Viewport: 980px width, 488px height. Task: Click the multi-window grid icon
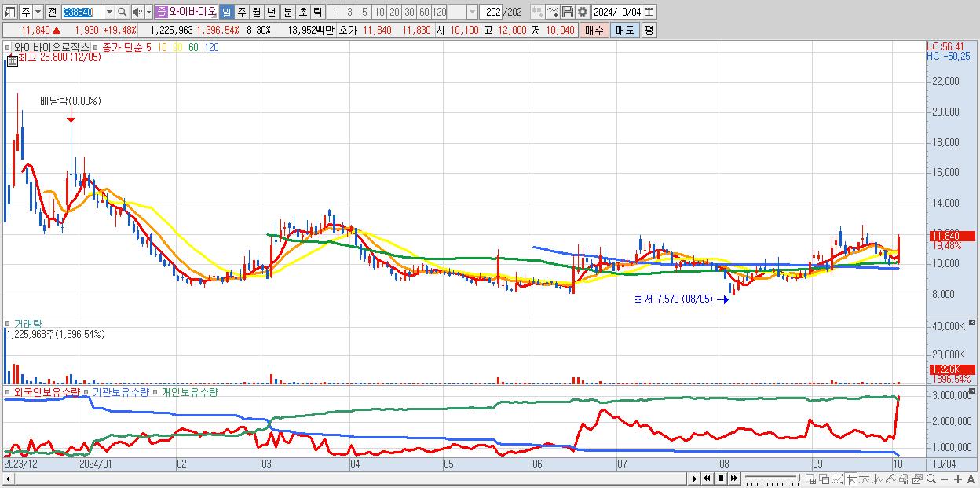pyautogui.click(x=810, y=479)
